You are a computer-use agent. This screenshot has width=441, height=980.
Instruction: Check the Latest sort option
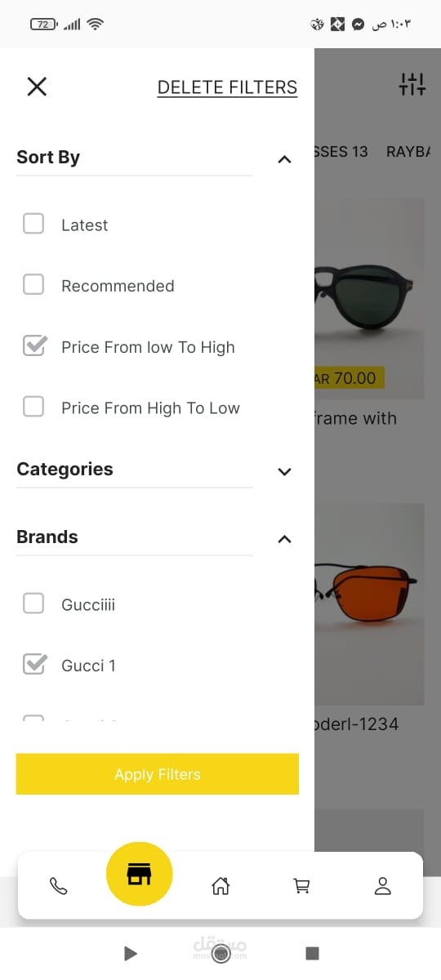click(33, 224)
